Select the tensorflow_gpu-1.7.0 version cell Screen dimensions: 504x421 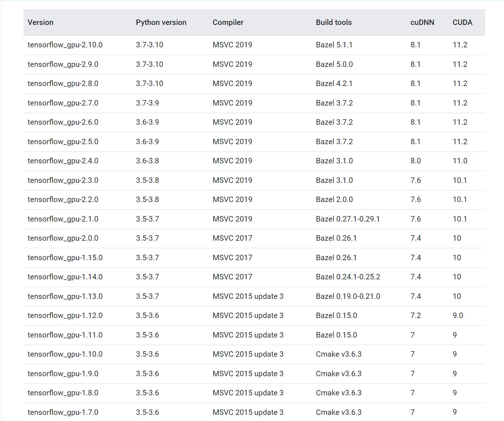pos(63,412)
